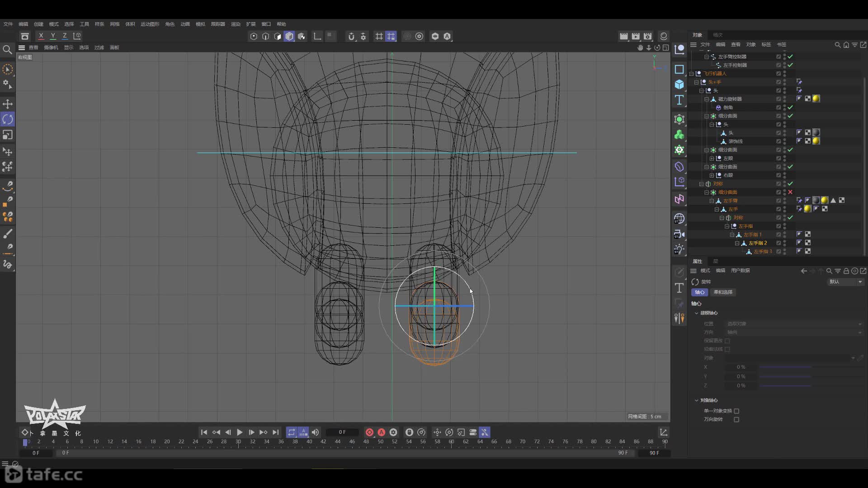Open Object Manager 标签 menu

766,45
